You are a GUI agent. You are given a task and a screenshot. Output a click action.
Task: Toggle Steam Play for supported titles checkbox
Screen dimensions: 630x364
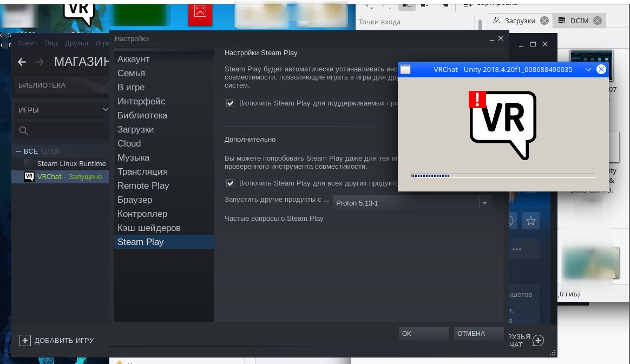click(x=230, y=103)
